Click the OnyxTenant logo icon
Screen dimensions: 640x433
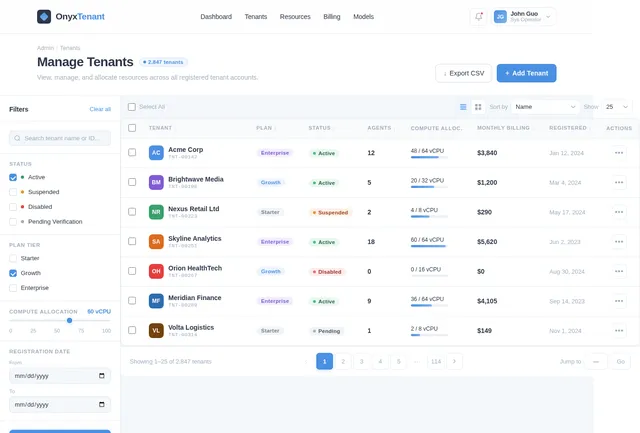tap(44, 16)
